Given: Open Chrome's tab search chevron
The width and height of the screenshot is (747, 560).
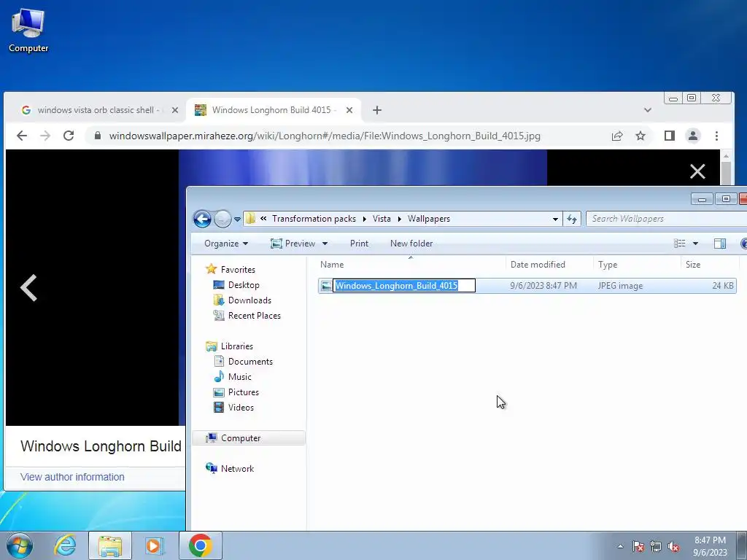Looking at the screenshot, I should tap(648, 110).
